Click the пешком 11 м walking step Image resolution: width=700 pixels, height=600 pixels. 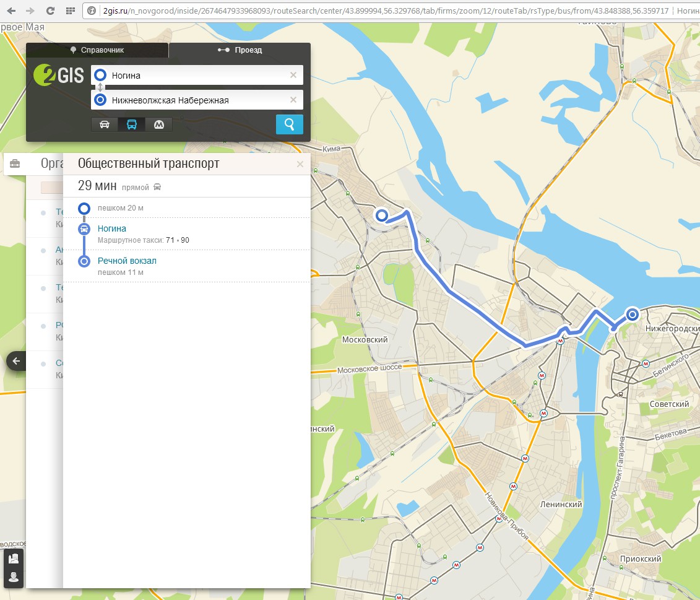click(121, 272)
